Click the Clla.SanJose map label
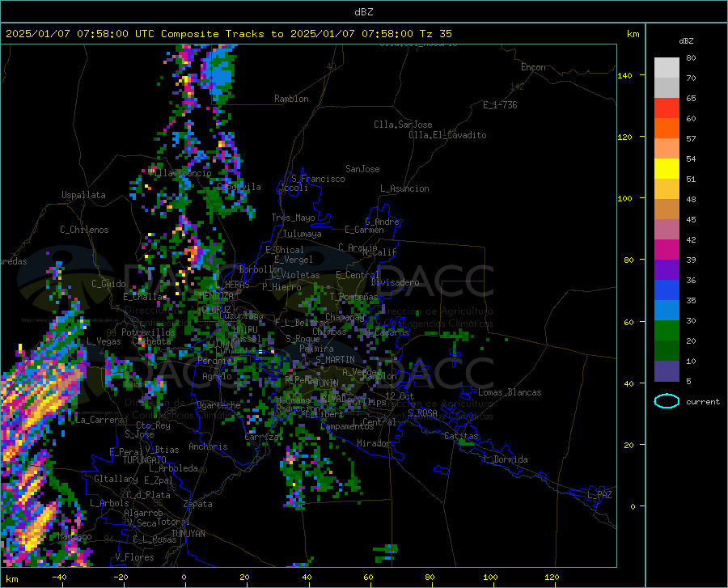This screenshot has height=588, width=728. (x=403, y=125)
